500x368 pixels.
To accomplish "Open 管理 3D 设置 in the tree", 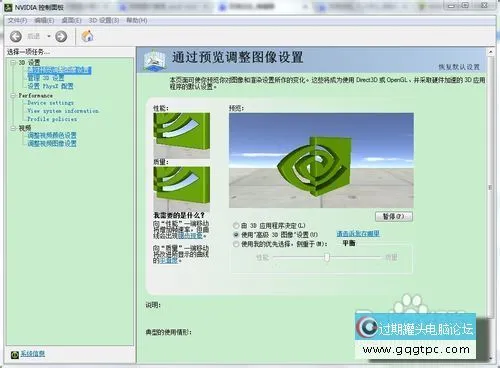I will coord(46,78).
